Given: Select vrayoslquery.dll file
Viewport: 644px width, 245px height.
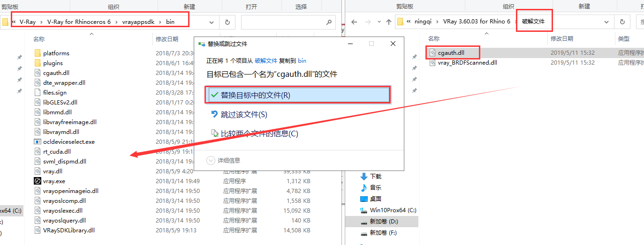Looking at the screenshot, I should (x=64, y=220).
